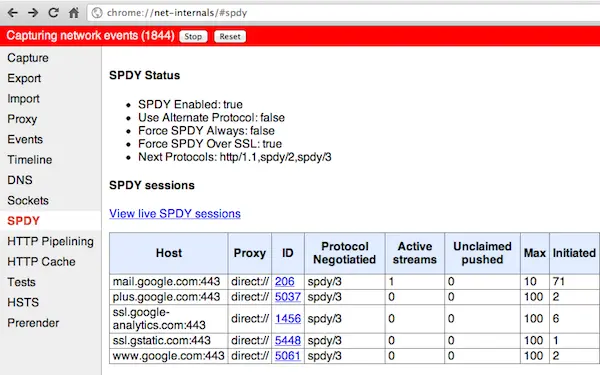
Task: Click the ID column header
Action: 288,253
